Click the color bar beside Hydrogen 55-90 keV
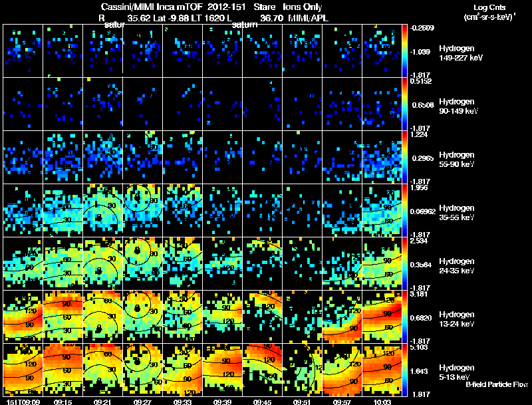Viewport: 532px width, 405px height. coord(404,158)
